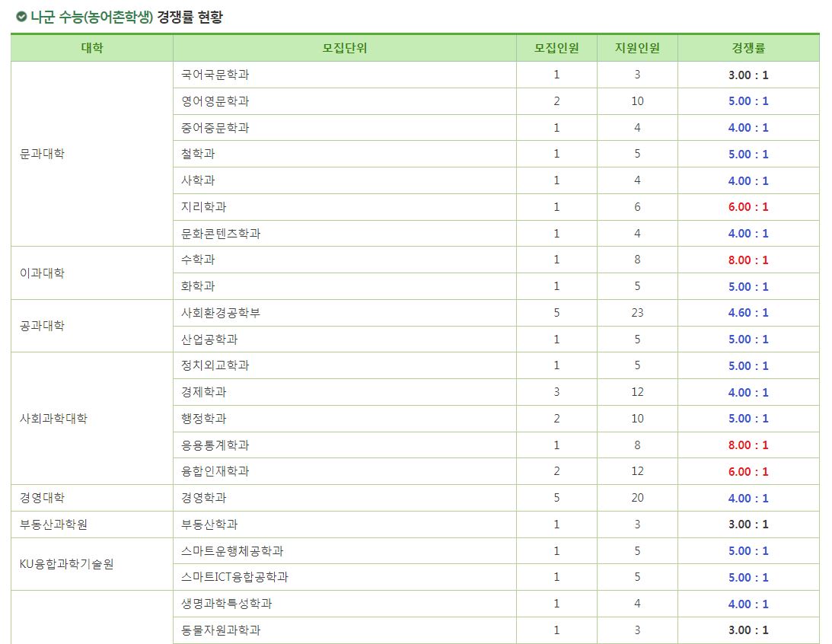Click recruitment count '3' in 경제학과 row
The height and width of the screenshot is (644, 832).
(556, 392)
